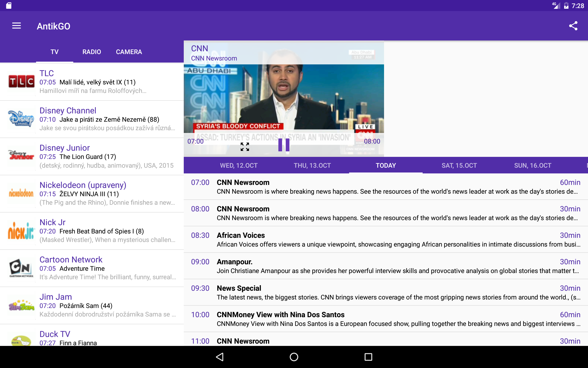Click 60min duration of CNNMoney View
Screen dimensions: 588x368
click(x=570, y=315)
